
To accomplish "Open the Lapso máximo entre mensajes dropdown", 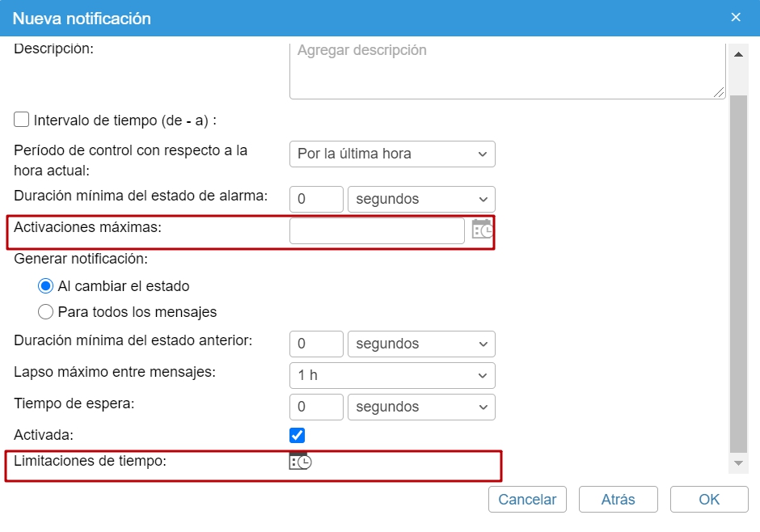I will [x=392, y=375].
